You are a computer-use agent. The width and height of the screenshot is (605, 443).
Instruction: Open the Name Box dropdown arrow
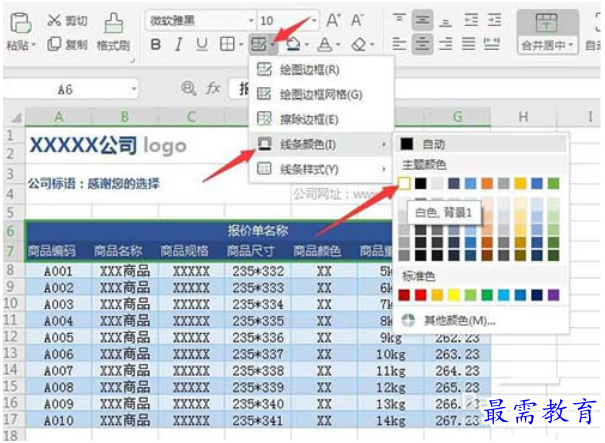pyautogui.click(x=134, y=89)
